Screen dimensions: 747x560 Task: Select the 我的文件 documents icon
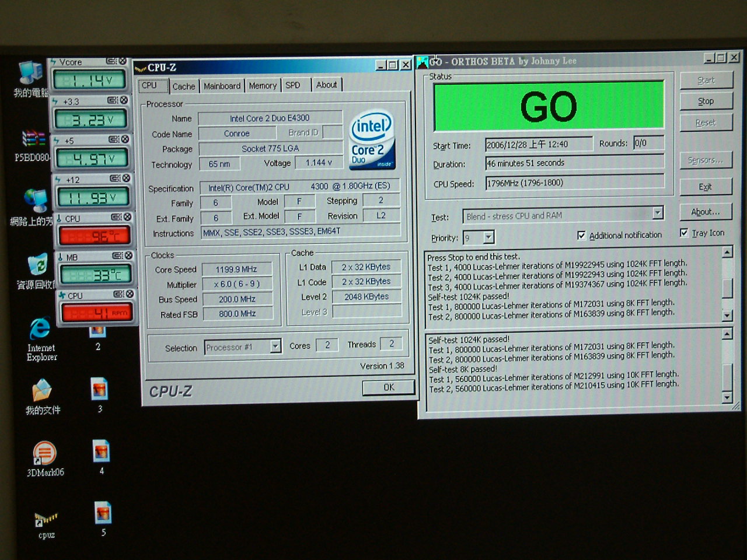click(x=42, y=397)
